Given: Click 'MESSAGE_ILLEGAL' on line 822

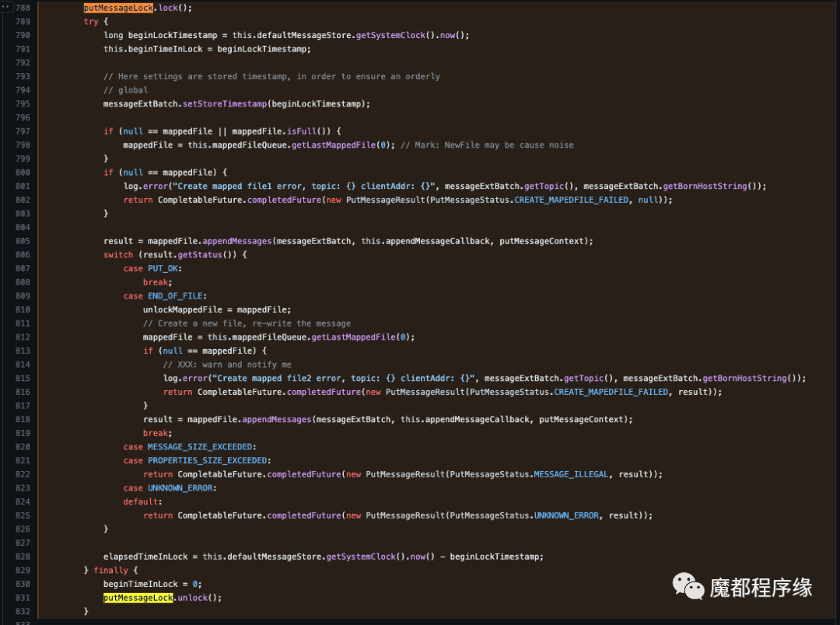Looking at the screenshot, I should (571, 474).
